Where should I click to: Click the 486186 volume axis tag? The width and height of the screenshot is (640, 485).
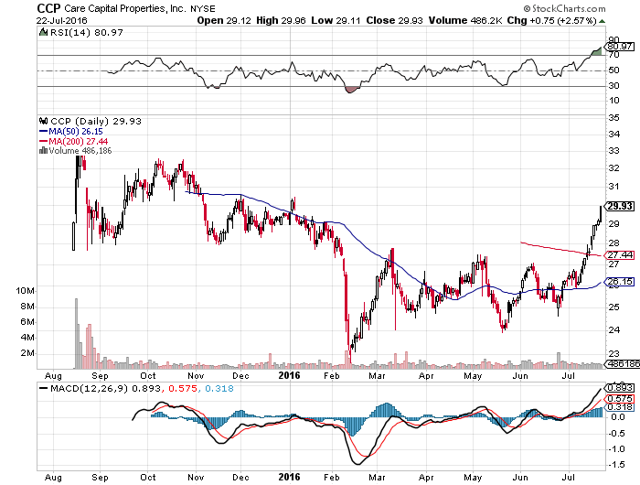pyautogui.click(x=623, y=364)
